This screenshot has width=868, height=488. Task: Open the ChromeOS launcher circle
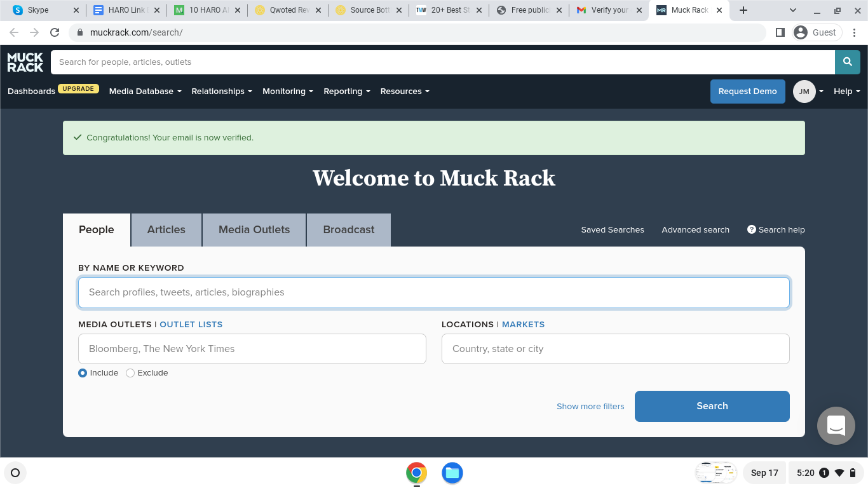coord(15,473)
